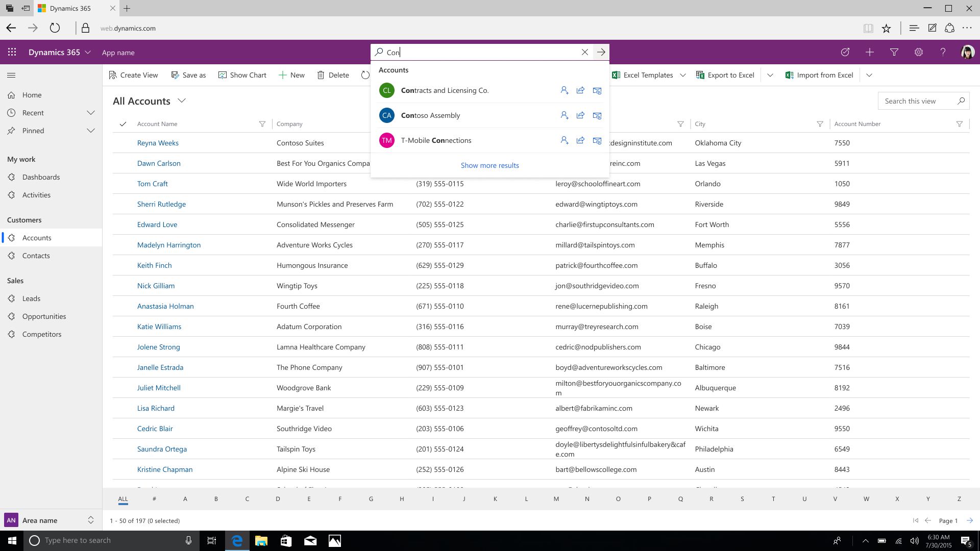Click the Export to Excel icon
The image size is (980, 551).
click(700, 74)
